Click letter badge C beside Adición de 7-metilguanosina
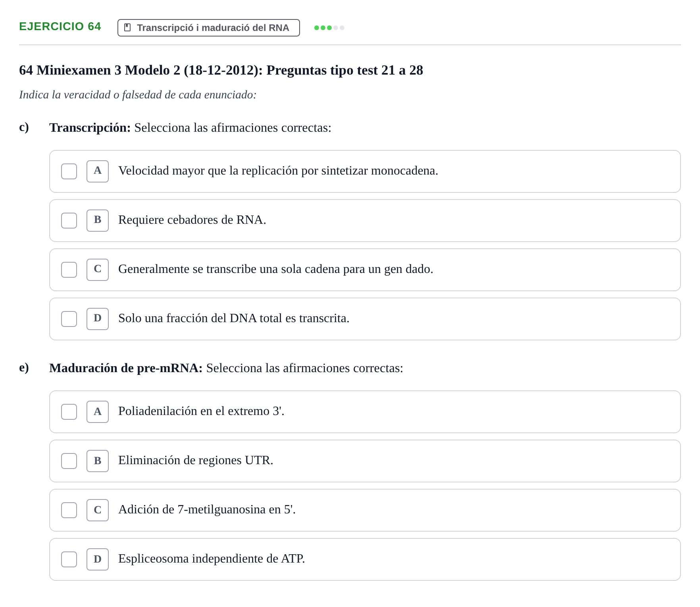 (98, 510)
